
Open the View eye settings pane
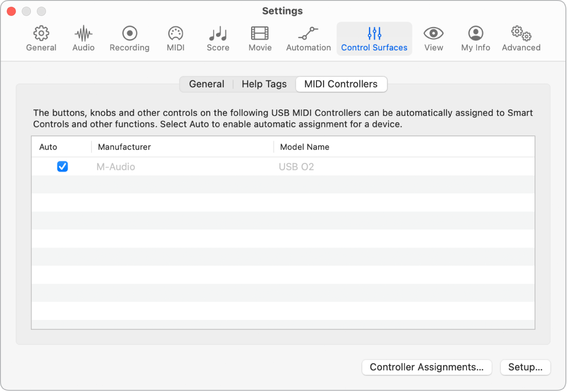(x=434, y=39)
